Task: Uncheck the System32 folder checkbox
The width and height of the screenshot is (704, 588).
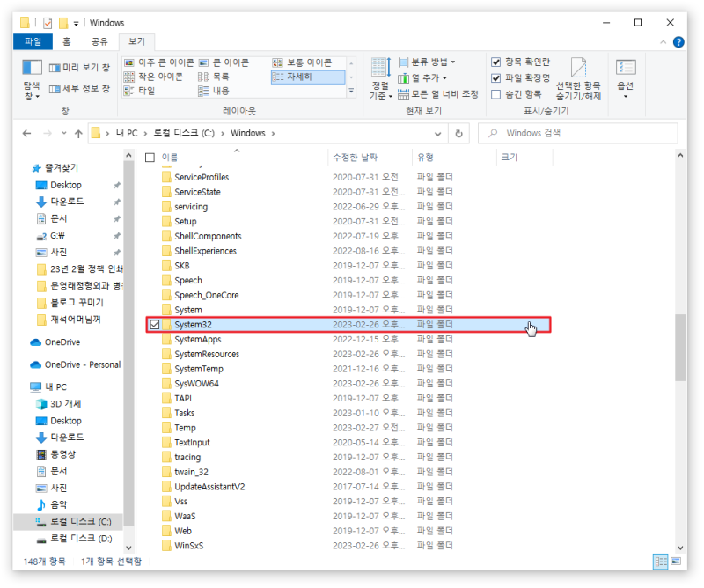Action: 155,325
